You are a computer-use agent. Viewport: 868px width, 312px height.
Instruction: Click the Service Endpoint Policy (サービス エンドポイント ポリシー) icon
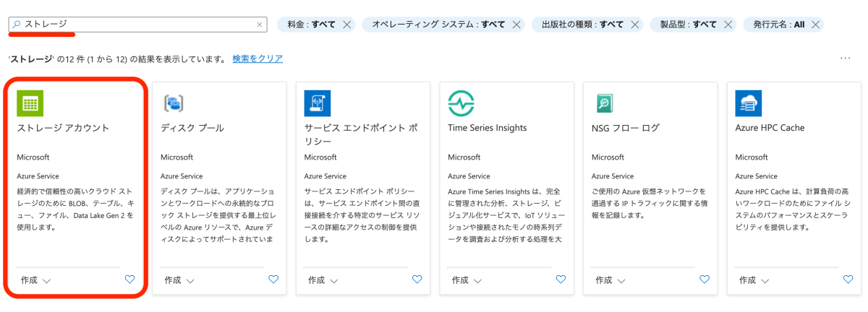pyautogui.click(x=318, y=103)
